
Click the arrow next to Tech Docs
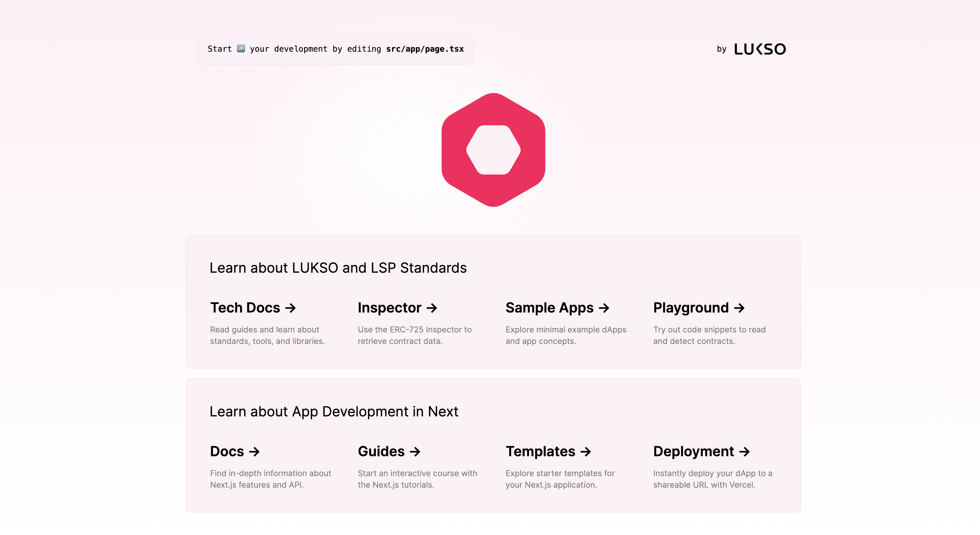pos(291,308)
